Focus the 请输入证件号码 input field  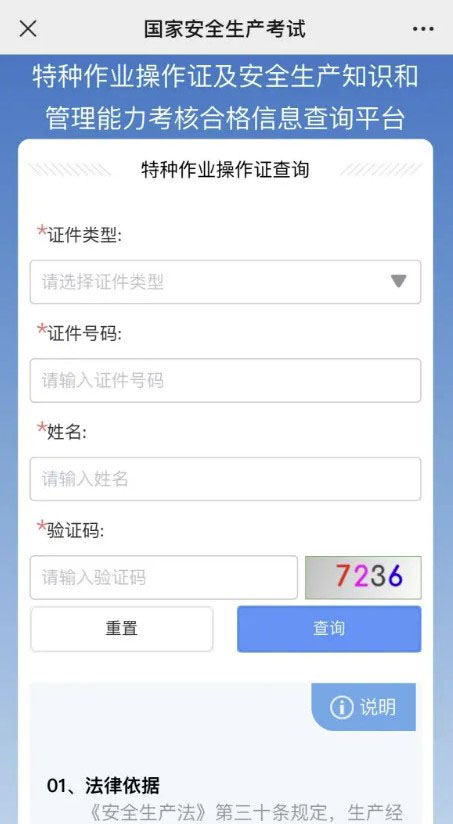(x=225, y=380)
